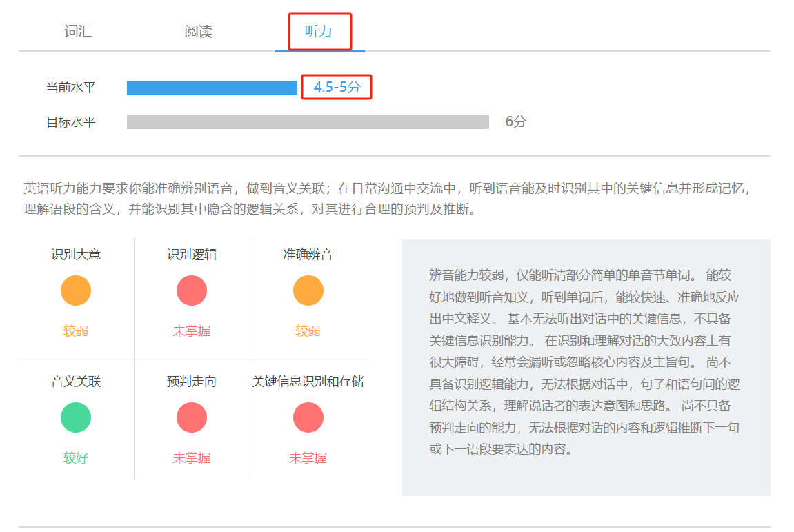Toggle the 较弱 label under 识别大意

coord(75,330)
